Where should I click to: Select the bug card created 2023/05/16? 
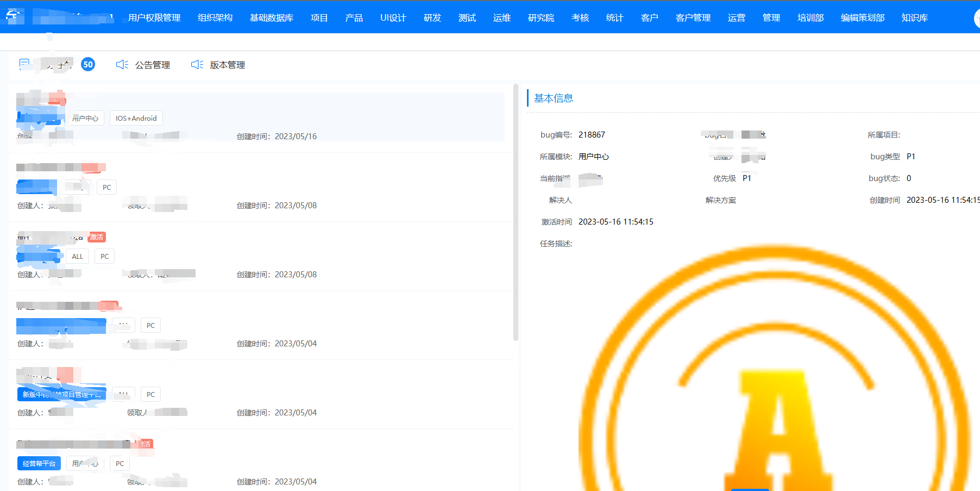(x=261, y=117)
